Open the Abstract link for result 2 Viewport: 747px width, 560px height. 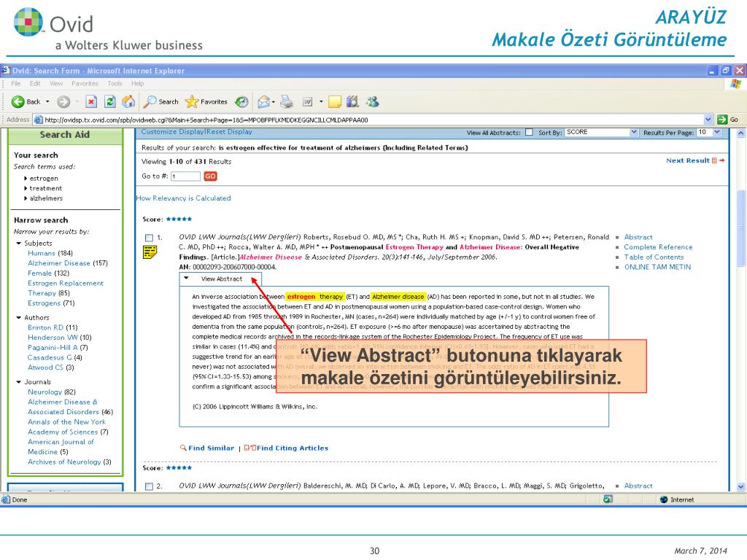click(638, 486)
